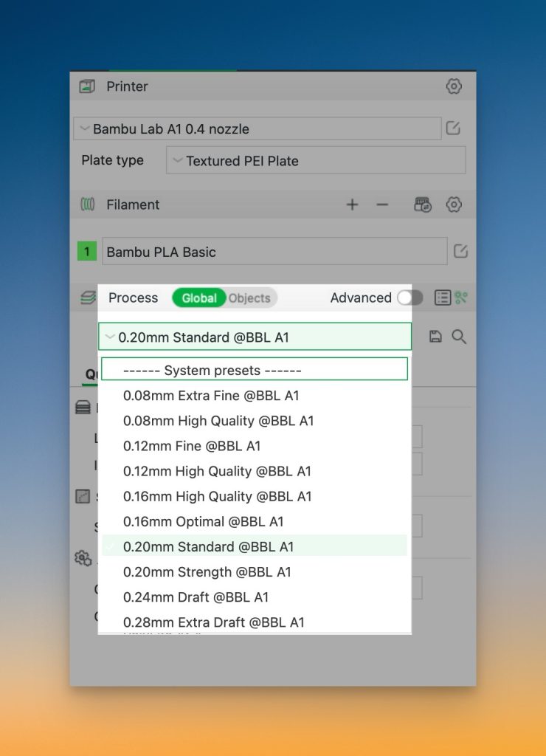This screenshot has height=756, width=546.
Task: Collapse the 0.20mm Standard process dropdown
Action: point(255,337)
